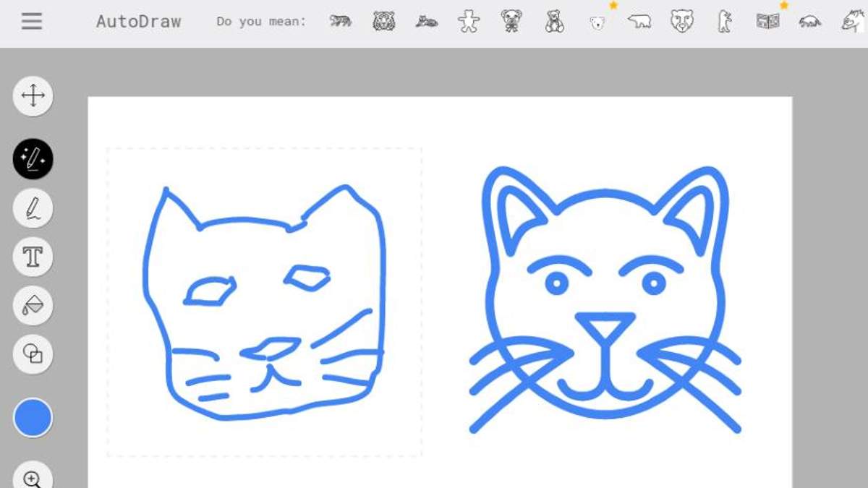Pick the gingerbread-shaped teddy bear suggestion
This screenshot has height=488, width=868.
tap(469, 21)
